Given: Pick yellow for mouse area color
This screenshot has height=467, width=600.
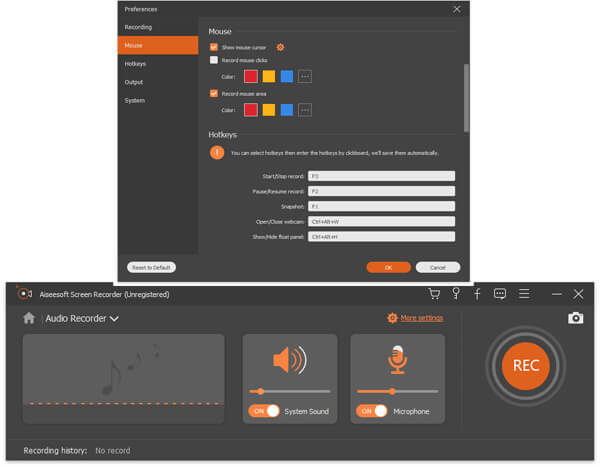Looking at the screenshot, I should 269,110.
